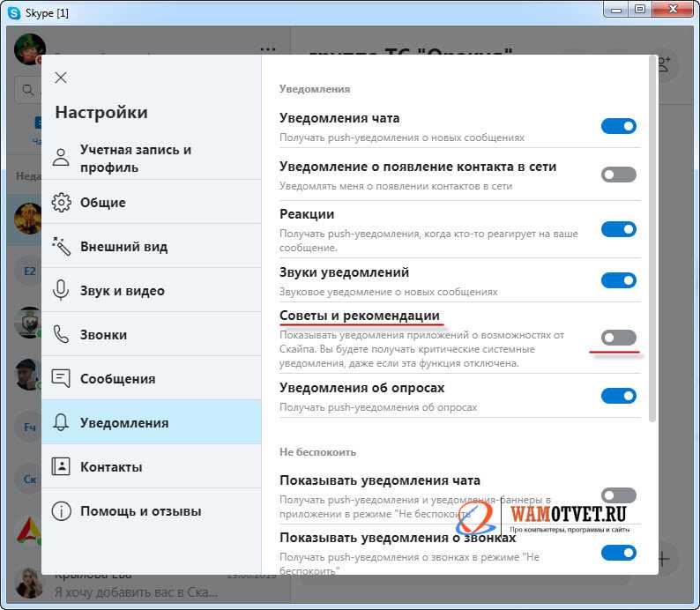Click the Настройки title text
The height and width of the screenshot is (610, 700).
pos(101,112)
